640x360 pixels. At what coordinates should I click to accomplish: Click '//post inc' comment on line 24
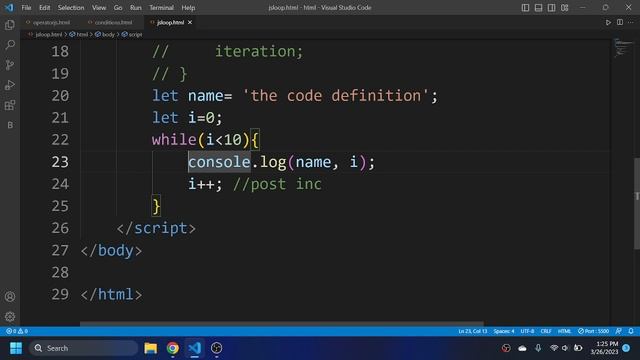pyautogui.click(x=278, y=184)
